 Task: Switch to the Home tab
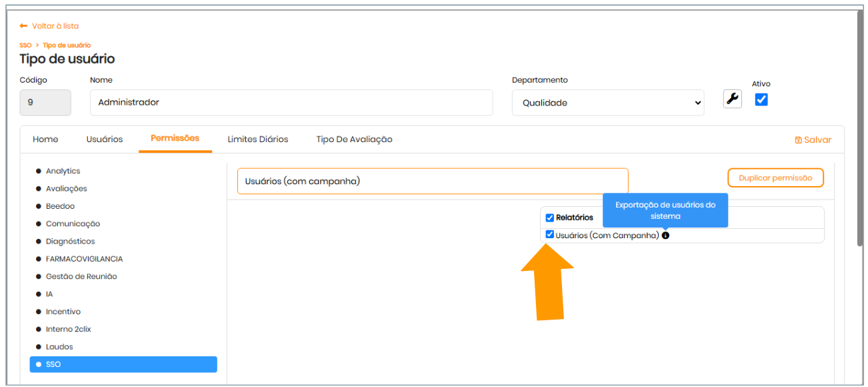45,139
